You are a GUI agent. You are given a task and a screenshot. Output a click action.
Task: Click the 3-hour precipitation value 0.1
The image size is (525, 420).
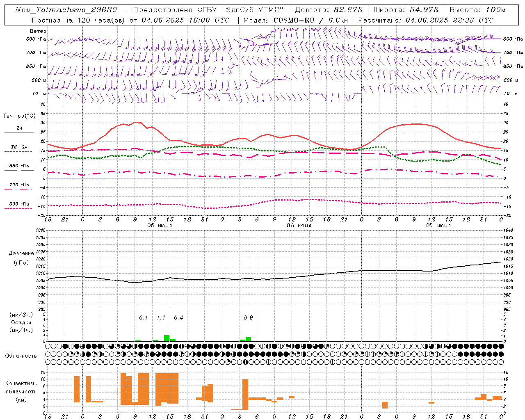coord(143,318)
